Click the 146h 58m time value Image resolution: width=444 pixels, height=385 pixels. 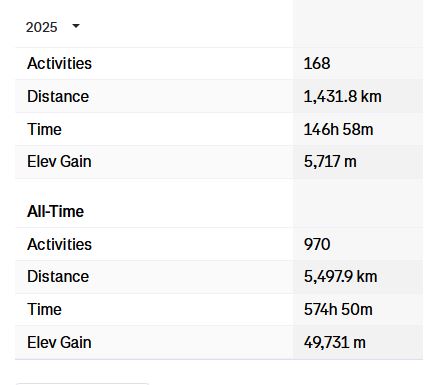click(x=338, y=129)
